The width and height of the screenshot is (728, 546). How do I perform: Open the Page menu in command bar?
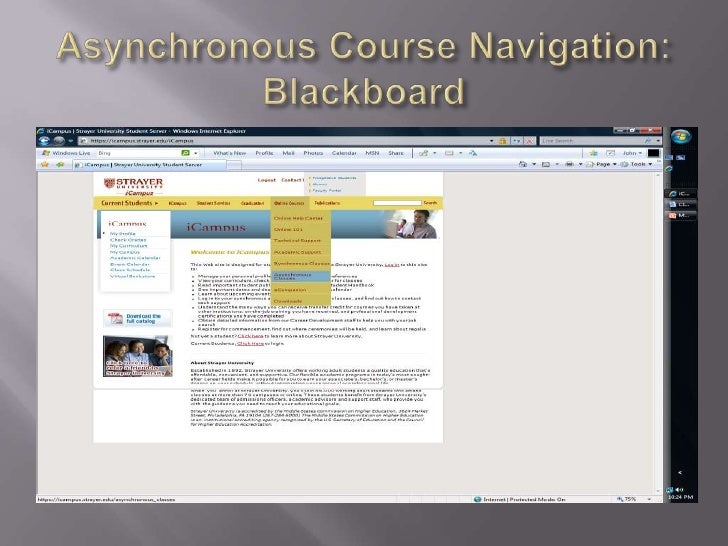pos(602,164)
